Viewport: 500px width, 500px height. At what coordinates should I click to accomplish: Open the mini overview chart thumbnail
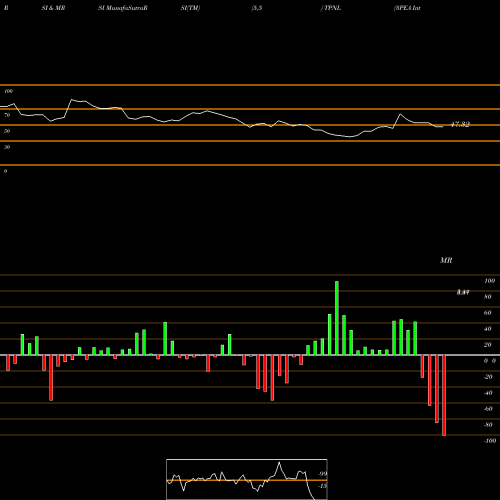(247, 479)
